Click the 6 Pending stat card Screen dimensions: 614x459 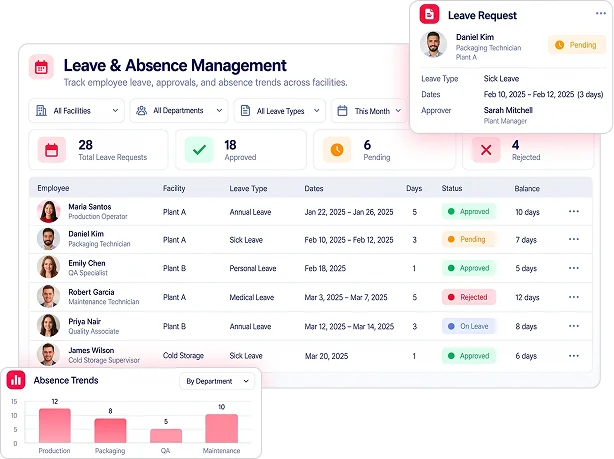click(385, 150)
